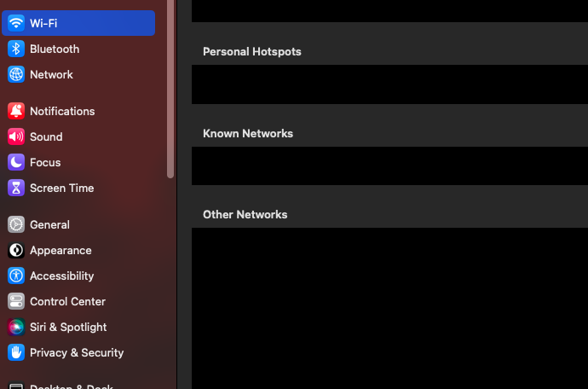Click the Other Networks section header
This screenshot has width=588, height=389.
(x=245, y=215)
